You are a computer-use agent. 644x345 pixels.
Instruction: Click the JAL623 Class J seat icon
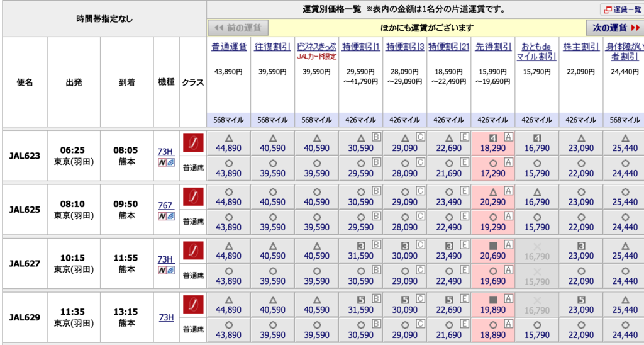tap(193, 143)
